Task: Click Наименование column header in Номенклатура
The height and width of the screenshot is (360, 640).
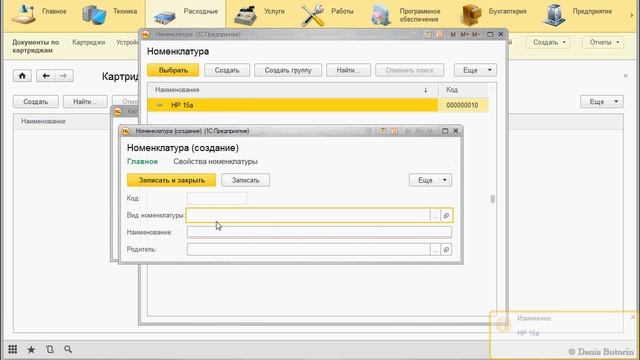Action: point(292,90)
